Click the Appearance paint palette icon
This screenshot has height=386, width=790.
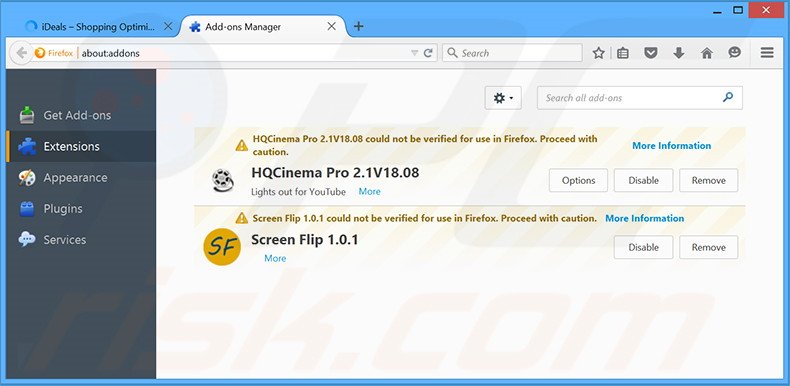click(27, 177)
